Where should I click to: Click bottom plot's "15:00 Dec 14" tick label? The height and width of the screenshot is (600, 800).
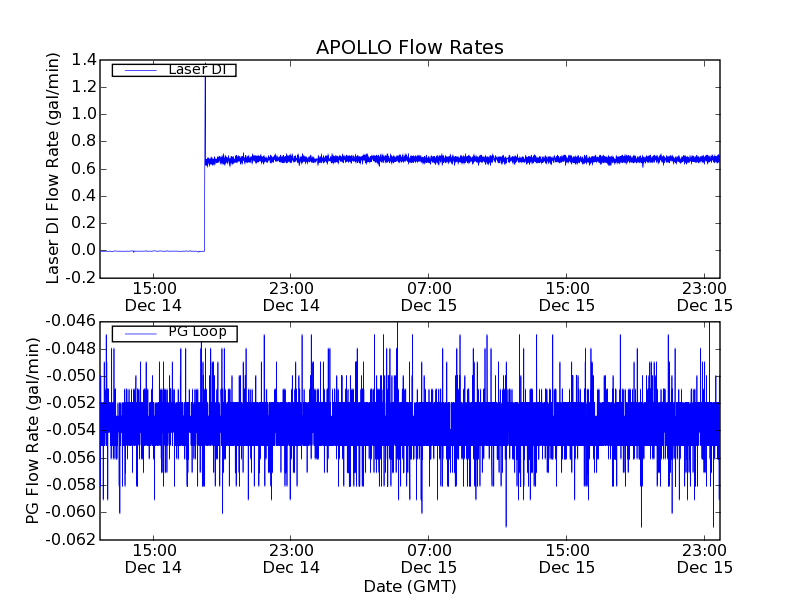coord(153,558)
